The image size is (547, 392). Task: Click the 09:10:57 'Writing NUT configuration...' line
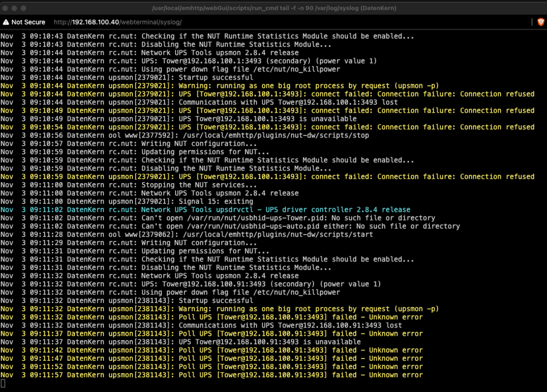pos(129,144)
